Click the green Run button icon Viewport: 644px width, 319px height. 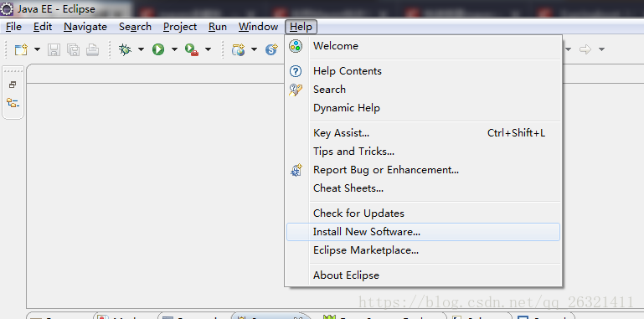click(x=158, y=49)
